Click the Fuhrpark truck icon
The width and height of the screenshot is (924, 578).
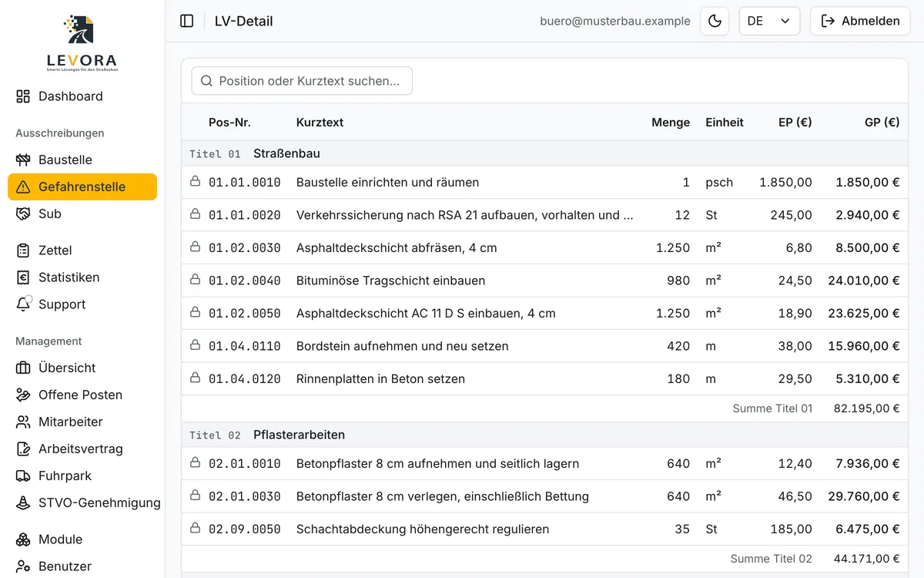click(x=23, y=476)
